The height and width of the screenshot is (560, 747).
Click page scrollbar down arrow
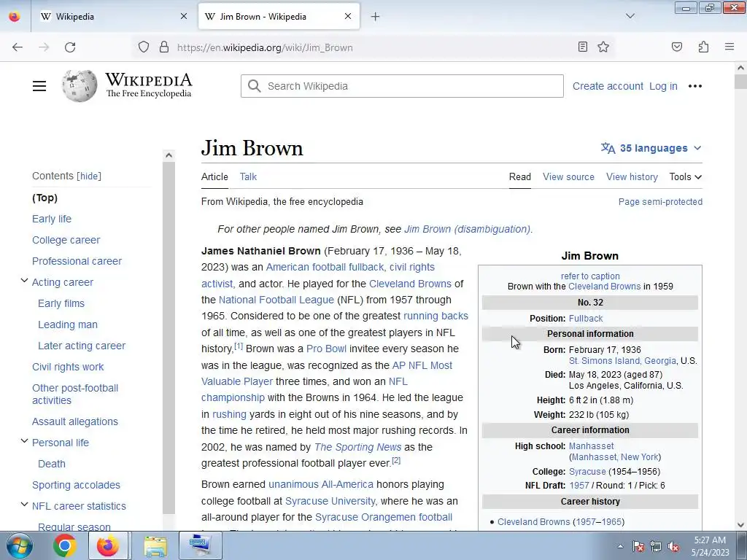740,525
